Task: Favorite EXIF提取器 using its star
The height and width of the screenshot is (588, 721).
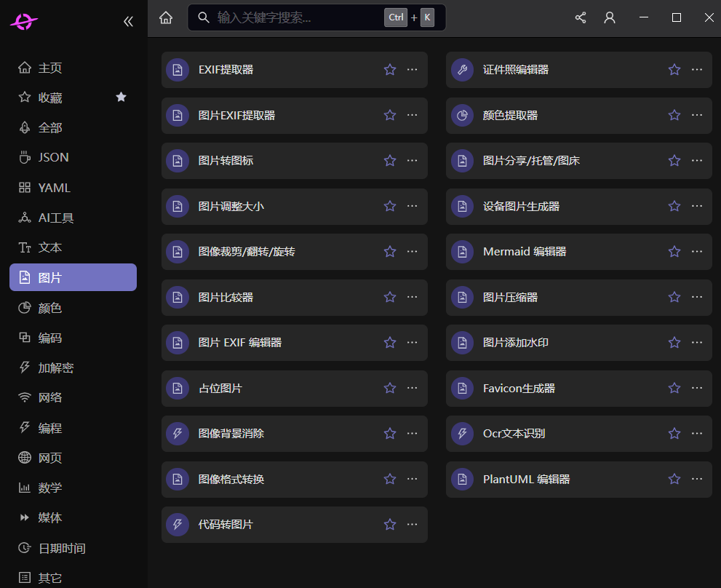Action: 389,69
